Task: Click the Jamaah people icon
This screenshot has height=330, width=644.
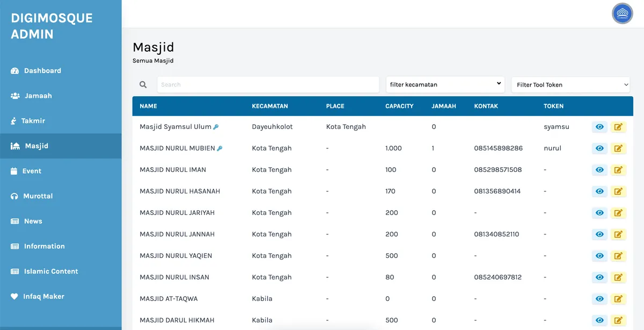Action: [15, 96]
